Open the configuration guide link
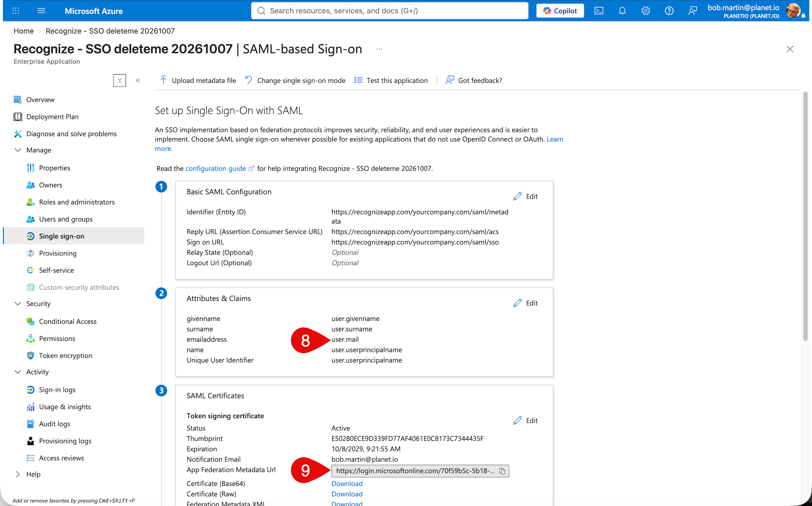The width and height of the screenshot is (812, 506). pos(219,168)
